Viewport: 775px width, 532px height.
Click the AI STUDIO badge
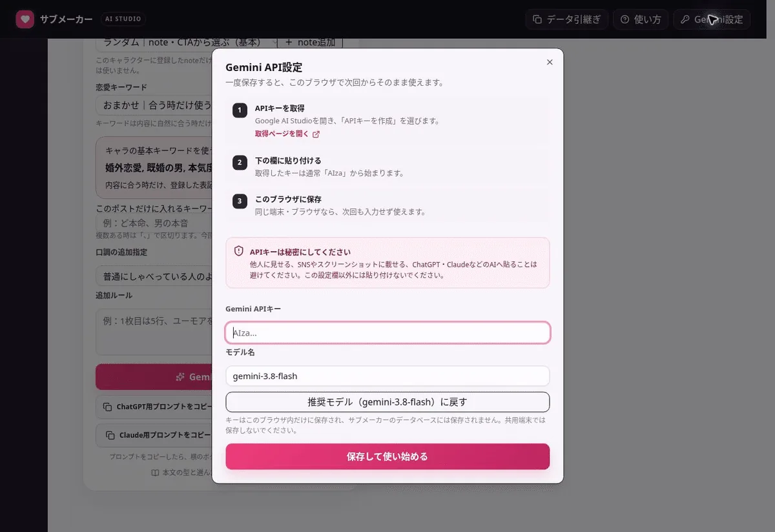(123, 19)
